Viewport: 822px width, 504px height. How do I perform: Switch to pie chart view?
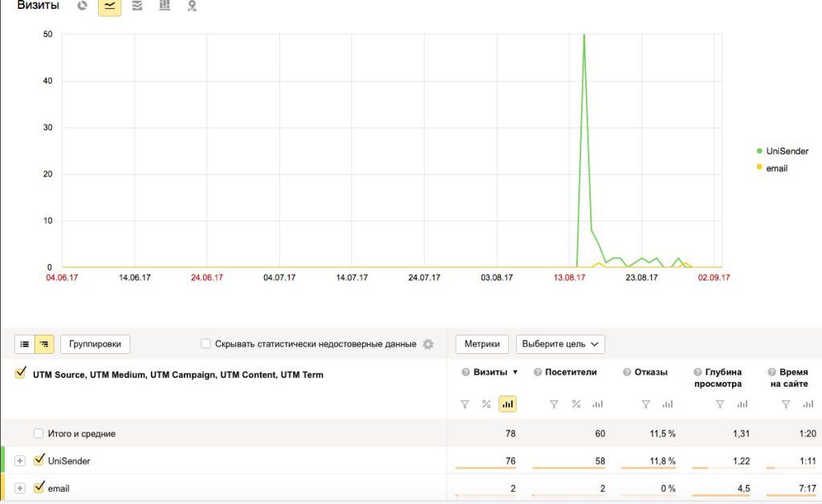pos(83,6)
